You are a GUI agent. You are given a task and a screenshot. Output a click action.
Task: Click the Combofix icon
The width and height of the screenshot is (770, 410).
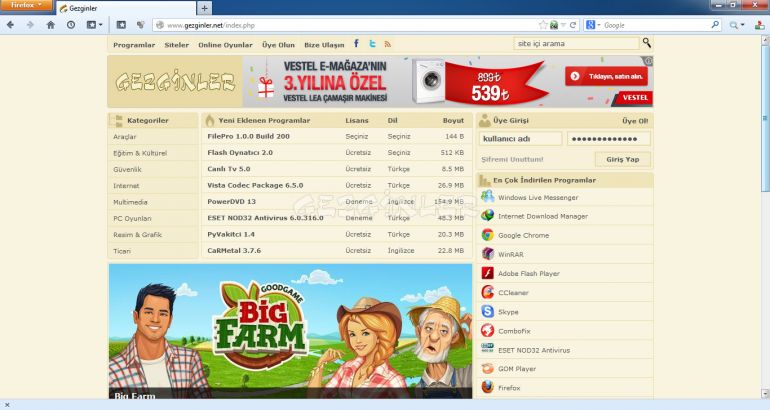[x=487, y=330]
